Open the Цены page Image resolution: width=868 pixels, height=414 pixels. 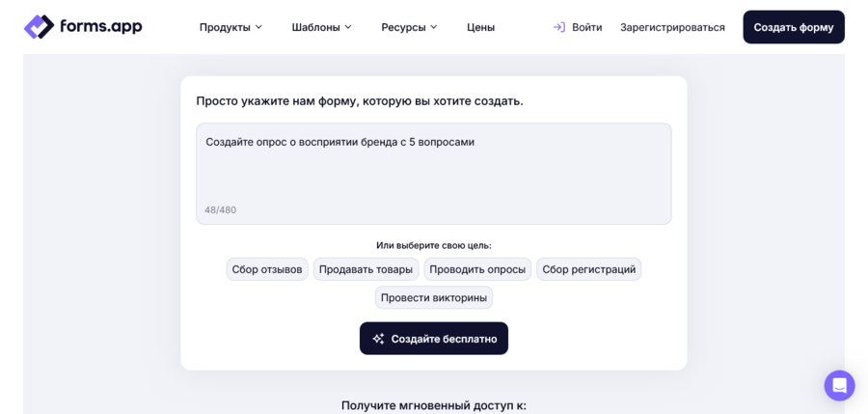480,27
